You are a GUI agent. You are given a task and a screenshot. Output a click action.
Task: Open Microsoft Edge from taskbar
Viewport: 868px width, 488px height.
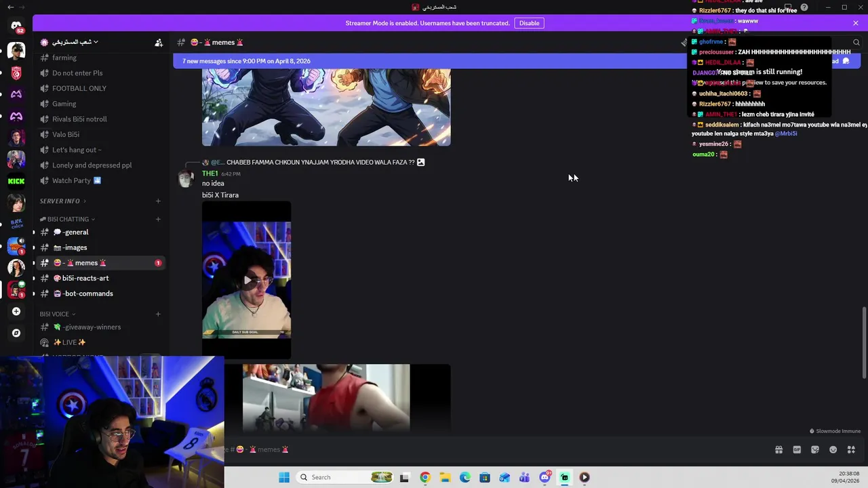pos(465,477)
